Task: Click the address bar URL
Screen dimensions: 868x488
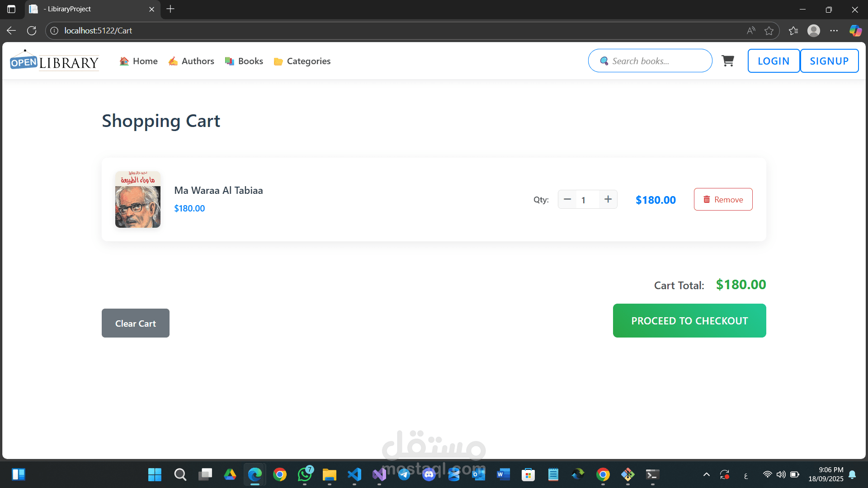Action: (98, 30)
